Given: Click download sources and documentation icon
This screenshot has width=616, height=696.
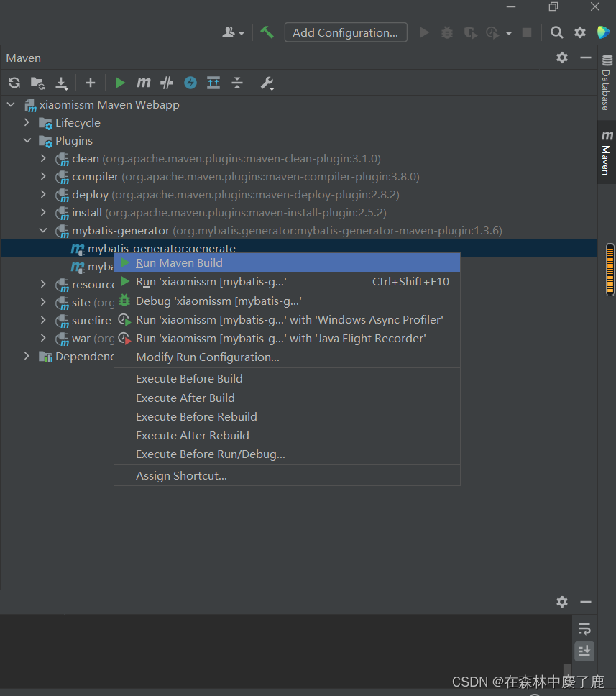Looking at the screenshot, I should click(62, 83).
